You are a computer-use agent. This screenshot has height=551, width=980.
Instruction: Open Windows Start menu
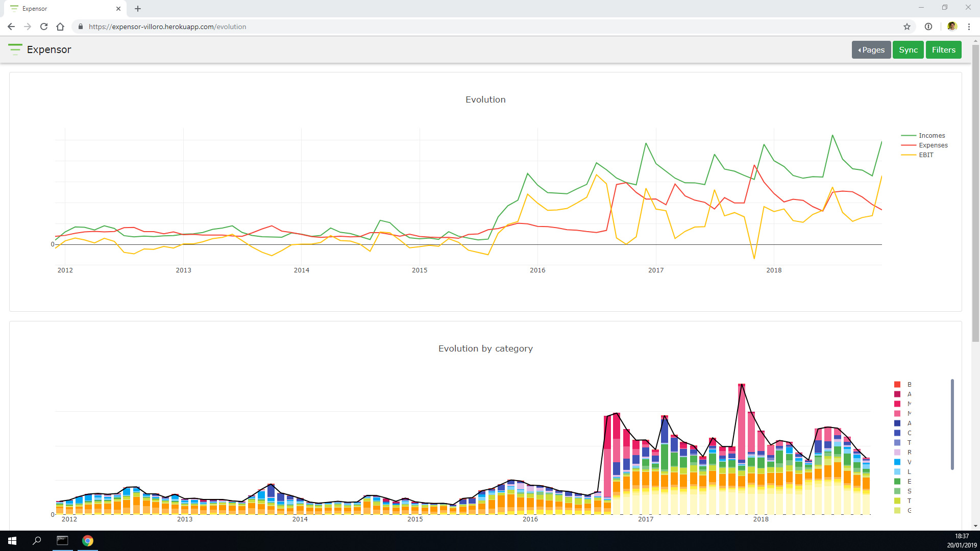[12, 541]
